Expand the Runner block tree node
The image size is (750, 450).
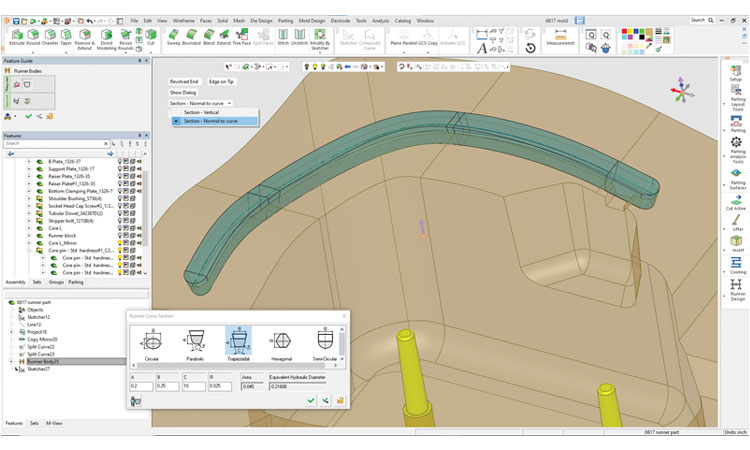click(x=29, y=236)
